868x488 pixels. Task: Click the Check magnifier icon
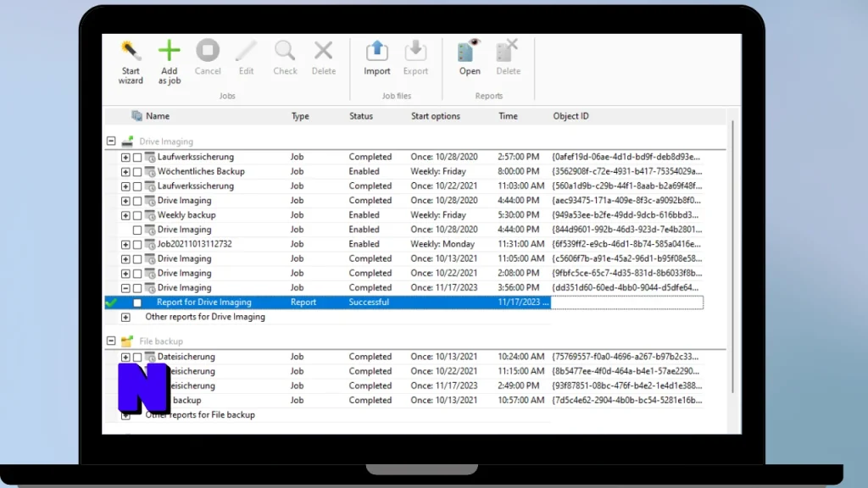285,51
